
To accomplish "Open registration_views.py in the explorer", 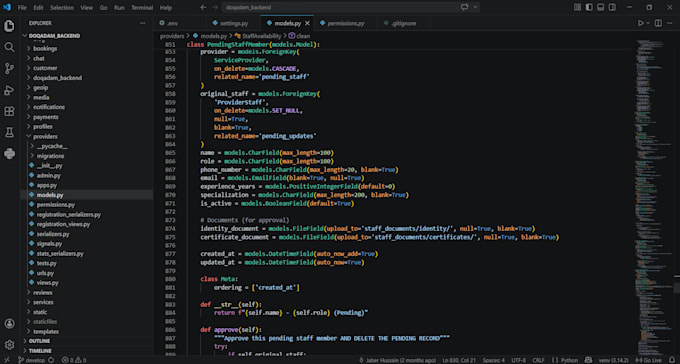I will pos(63,224).
